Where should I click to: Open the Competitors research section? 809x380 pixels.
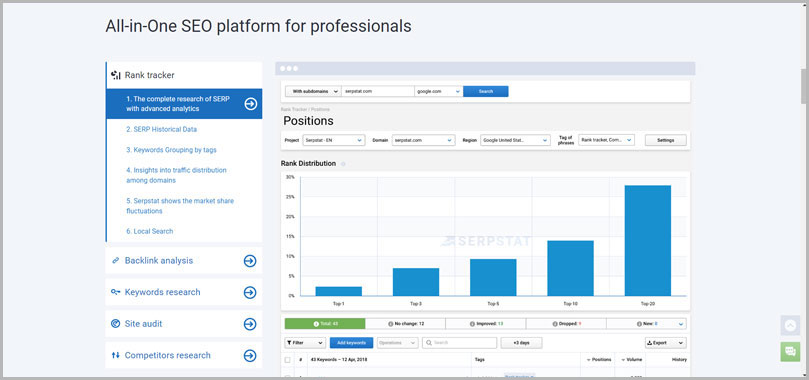pos(184,355)
